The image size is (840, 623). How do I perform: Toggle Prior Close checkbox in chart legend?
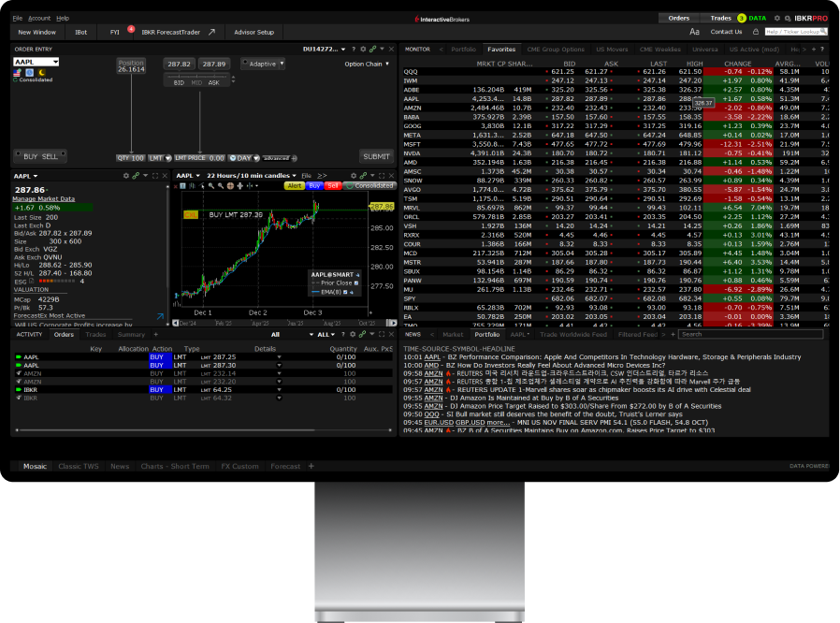356,283
